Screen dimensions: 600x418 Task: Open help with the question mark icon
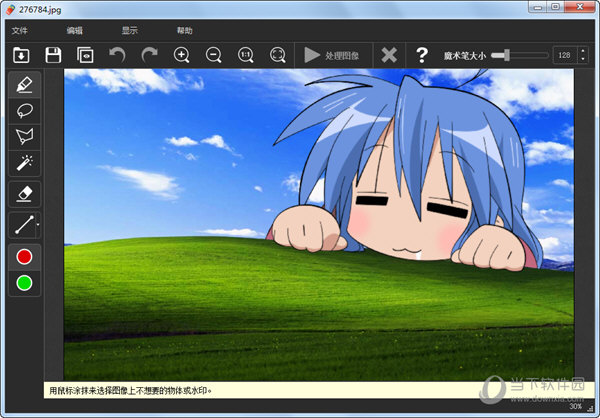tap(422, 56)
